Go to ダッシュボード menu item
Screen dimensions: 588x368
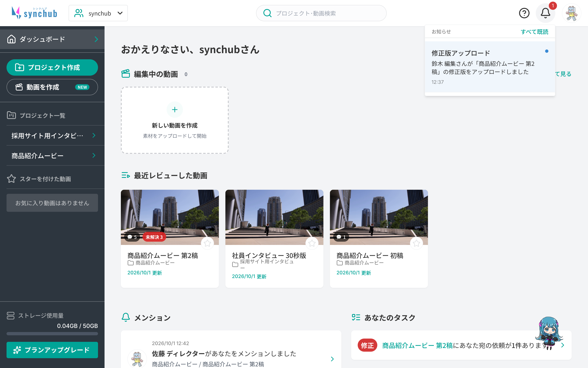pos(52,39)
